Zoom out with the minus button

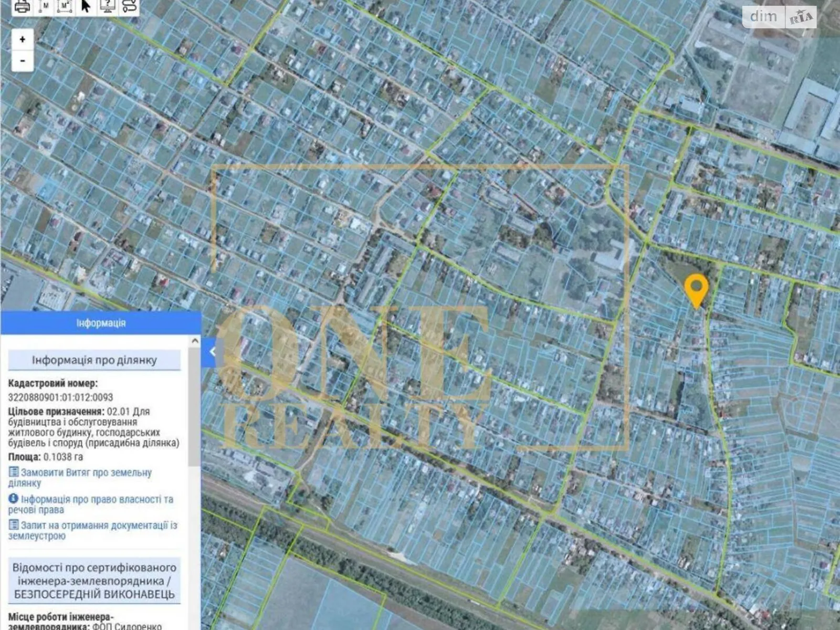pos(23,61)
